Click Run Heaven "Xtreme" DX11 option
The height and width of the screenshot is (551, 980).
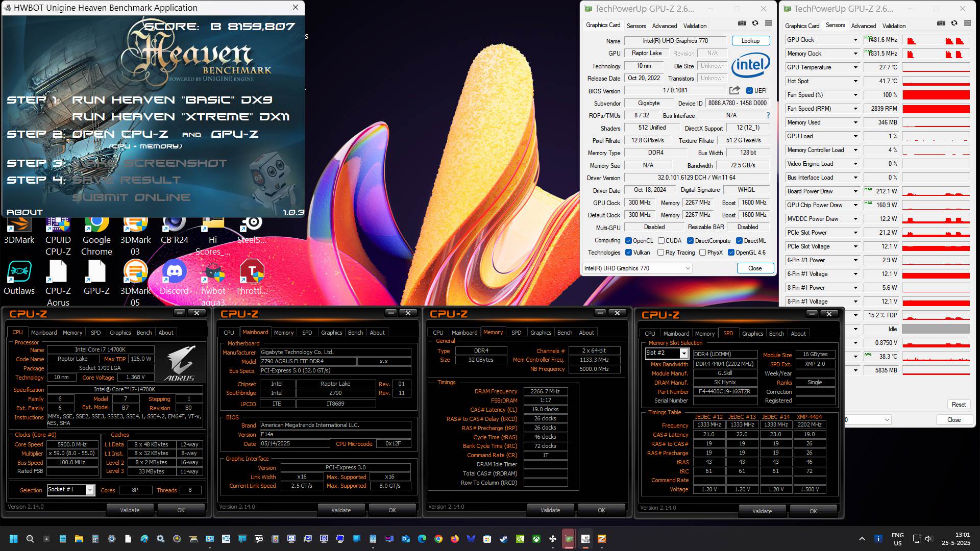(181, 117)
